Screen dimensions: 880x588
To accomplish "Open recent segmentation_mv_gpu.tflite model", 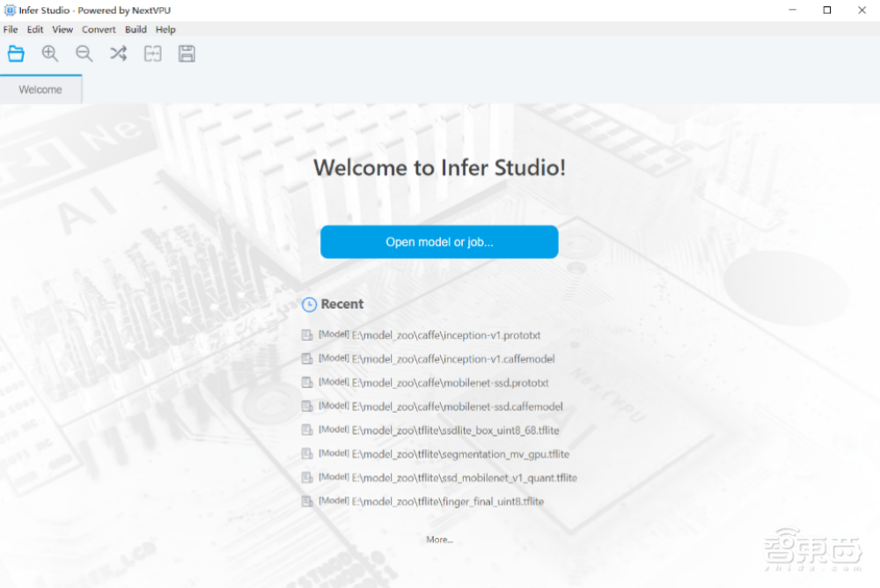I will [x=460, y=454].
